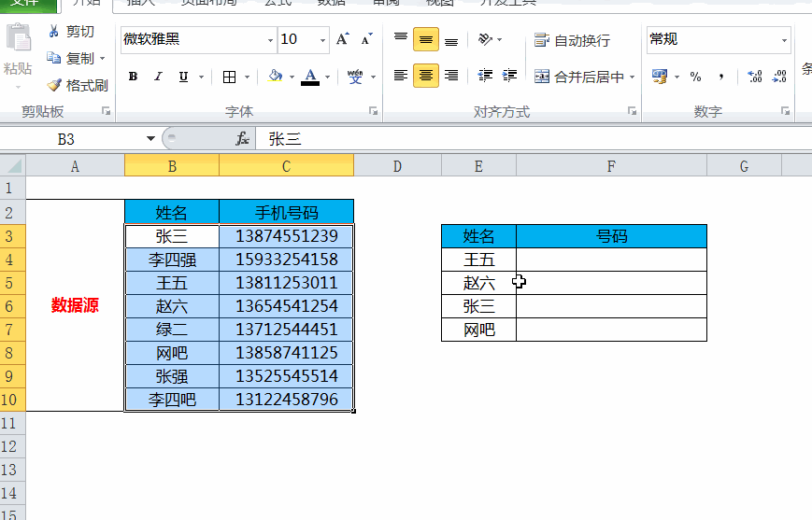
Task: Select row 11 header
Action: (12, 423)
